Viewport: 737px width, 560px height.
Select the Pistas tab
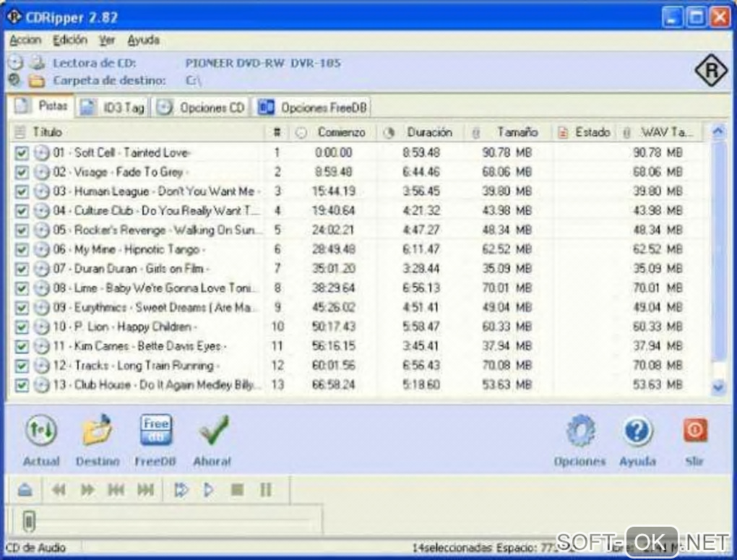point(41,105)
